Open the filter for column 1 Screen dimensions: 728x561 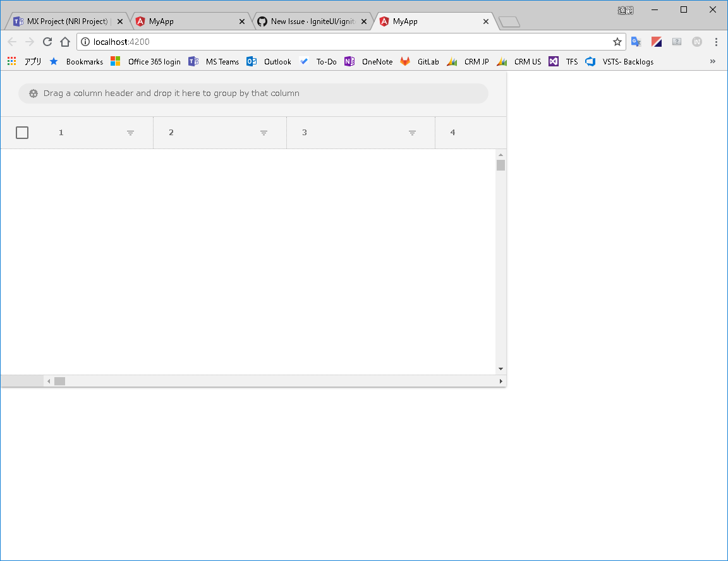click(130, 133)
